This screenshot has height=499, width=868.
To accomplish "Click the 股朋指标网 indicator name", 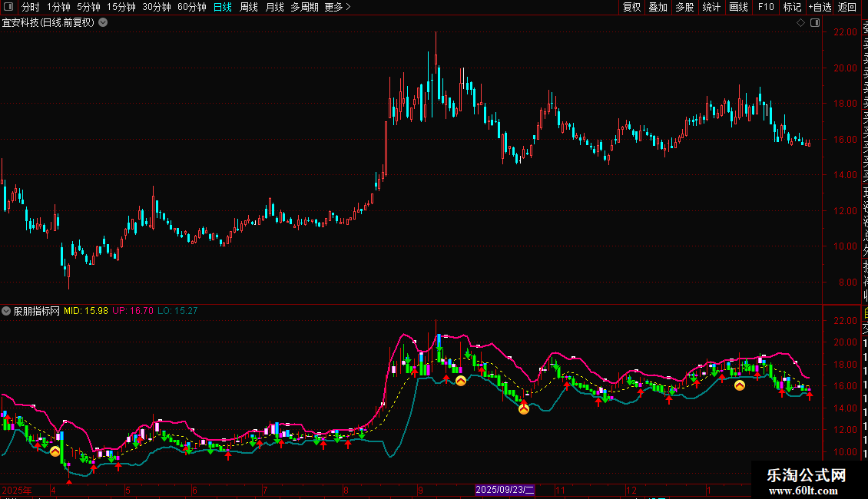I will point(37,311).
